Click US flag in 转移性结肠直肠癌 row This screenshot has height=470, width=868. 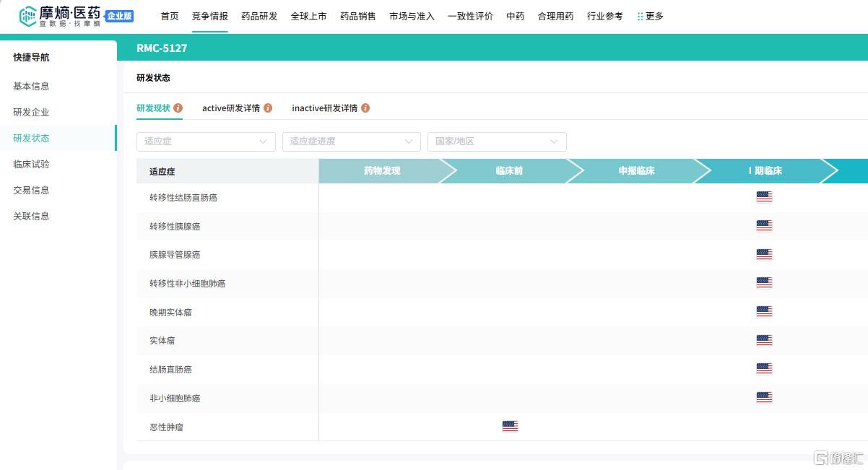(764, 197)
